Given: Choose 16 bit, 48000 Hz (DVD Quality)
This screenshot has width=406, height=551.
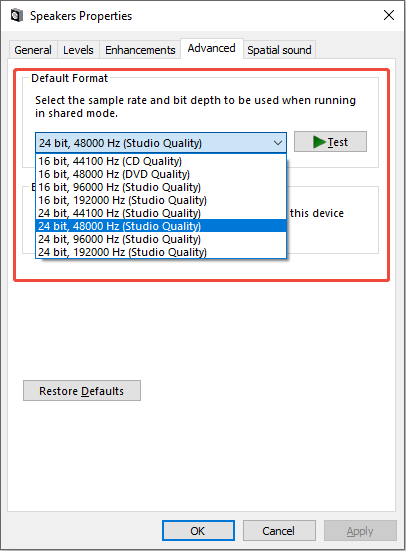Looking at the screenshot, I should tap(161, 174).
